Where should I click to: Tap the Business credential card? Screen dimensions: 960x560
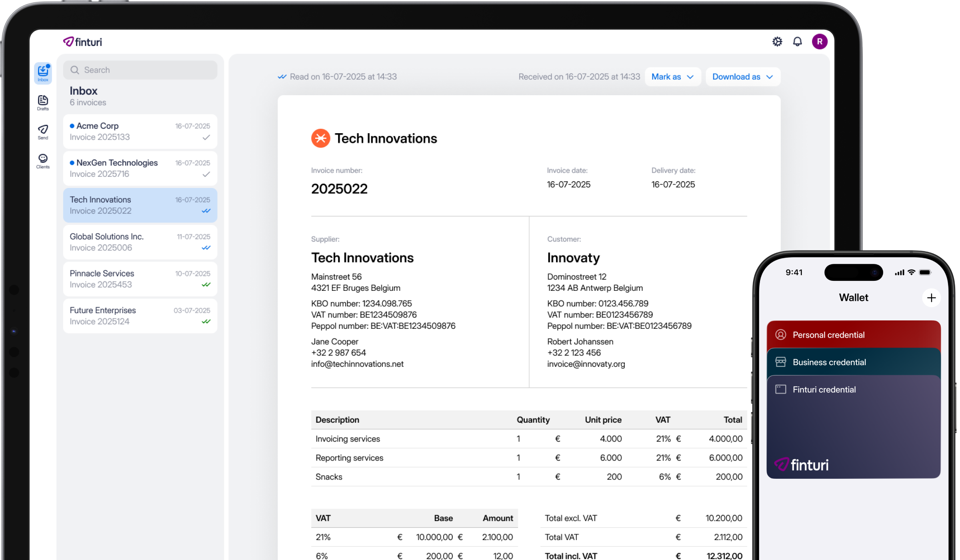(x=853, y=362)
